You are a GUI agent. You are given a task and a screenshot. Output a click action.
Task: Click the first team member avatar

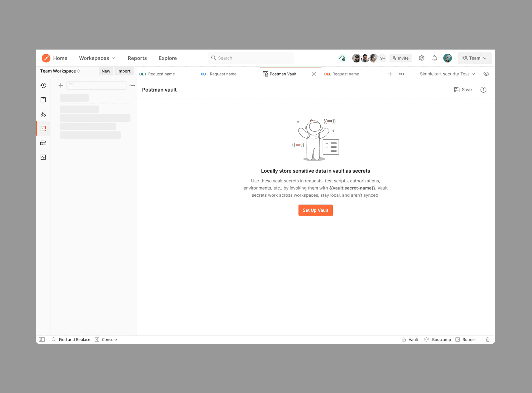(356, 58)
